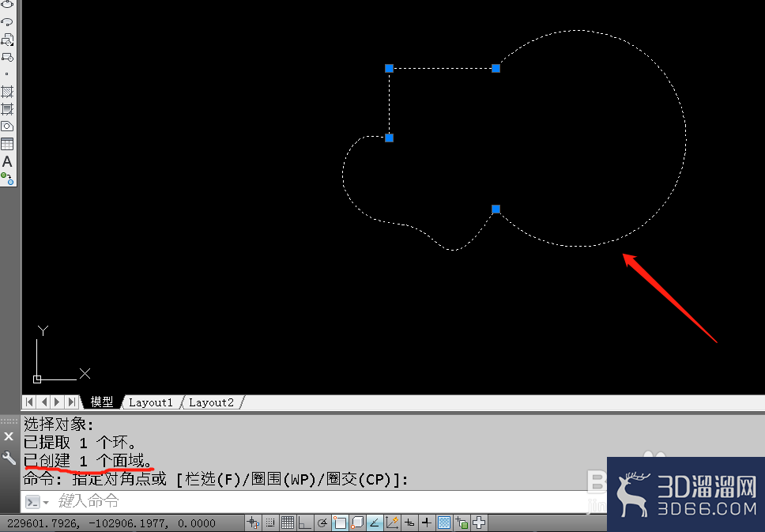The height and width of the screenshot is (532, 765).
Task: Toggle Polar Tracking in status bar
Action: (x=322, y=523)
